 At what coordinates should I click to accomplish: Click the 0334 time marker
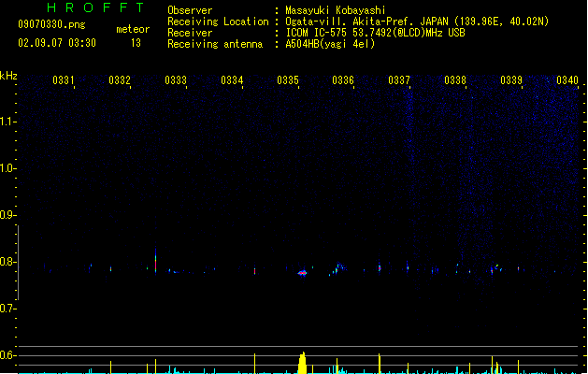pos(232,80)
